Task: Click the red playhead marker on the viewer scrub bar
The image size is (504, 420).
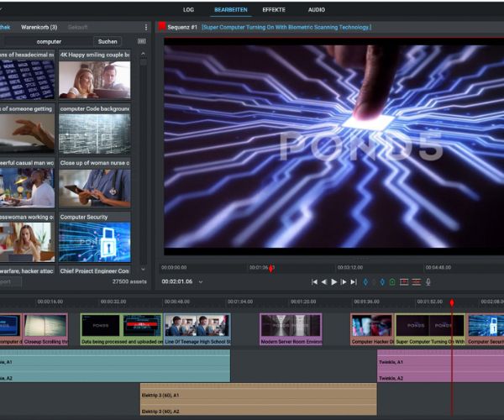Action: pyautogui.click(x=270, y=269)
